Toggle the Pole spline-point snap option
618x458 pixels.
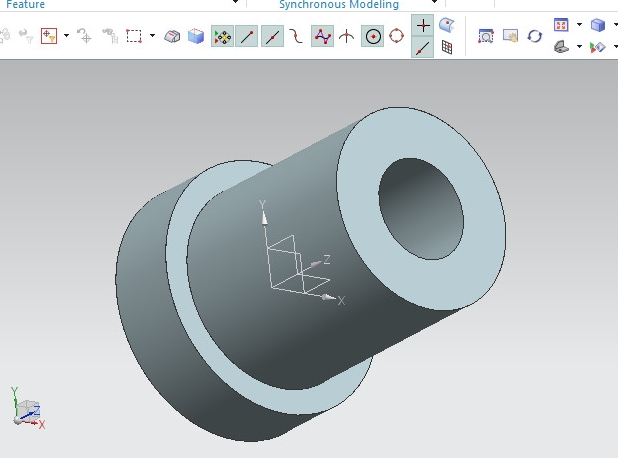322,36
